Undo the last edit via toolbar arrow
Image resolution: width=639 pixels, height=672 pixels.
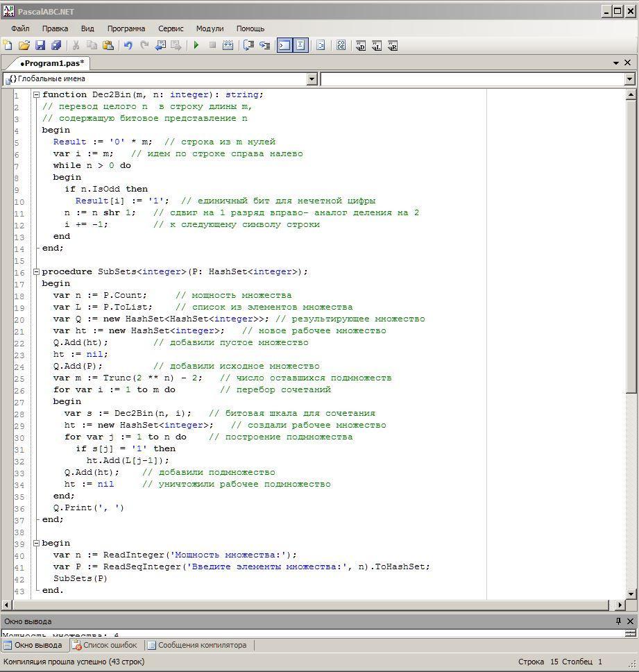point(128,46)
